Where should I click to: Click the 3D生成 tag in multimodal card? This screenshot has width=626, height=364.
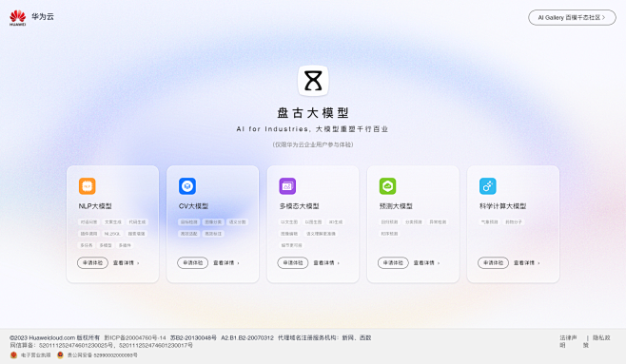pos(335,222)
